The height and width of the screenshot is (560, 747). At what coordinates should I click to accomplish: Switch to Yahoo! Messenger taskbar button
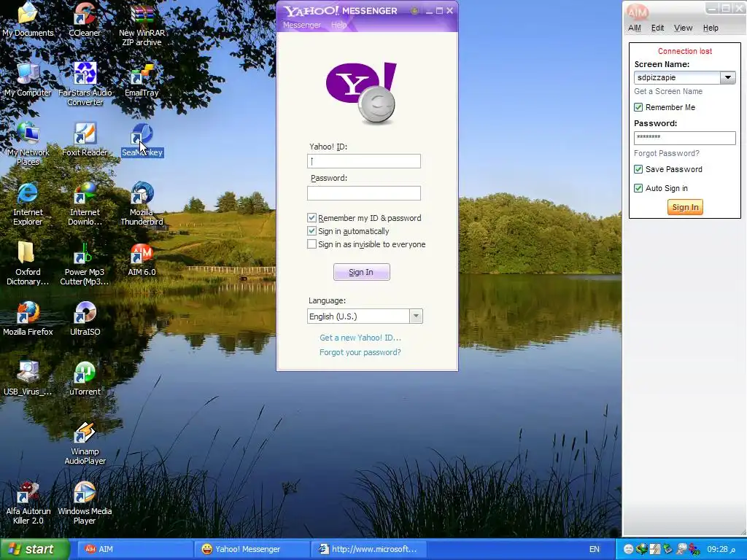252,549
